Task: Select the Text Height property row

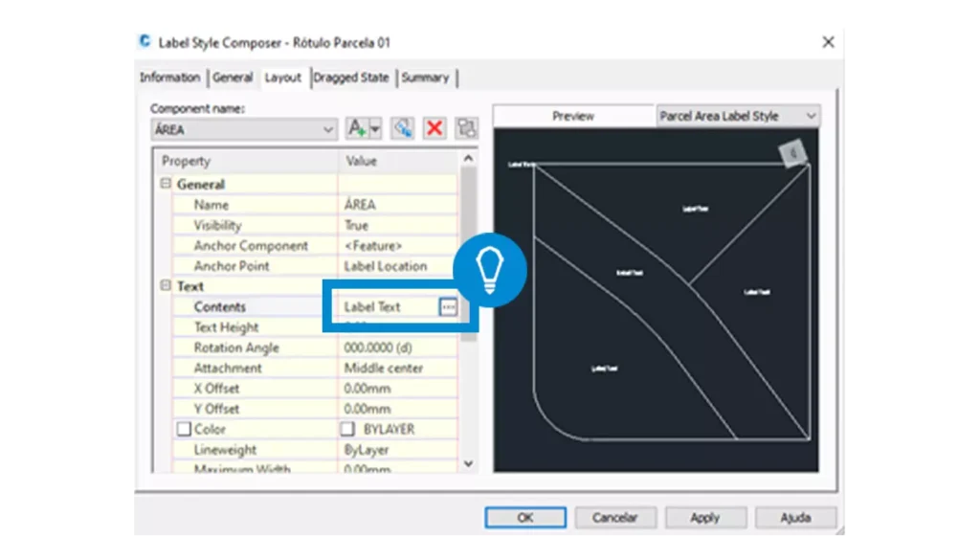Action: click(315, 327)
